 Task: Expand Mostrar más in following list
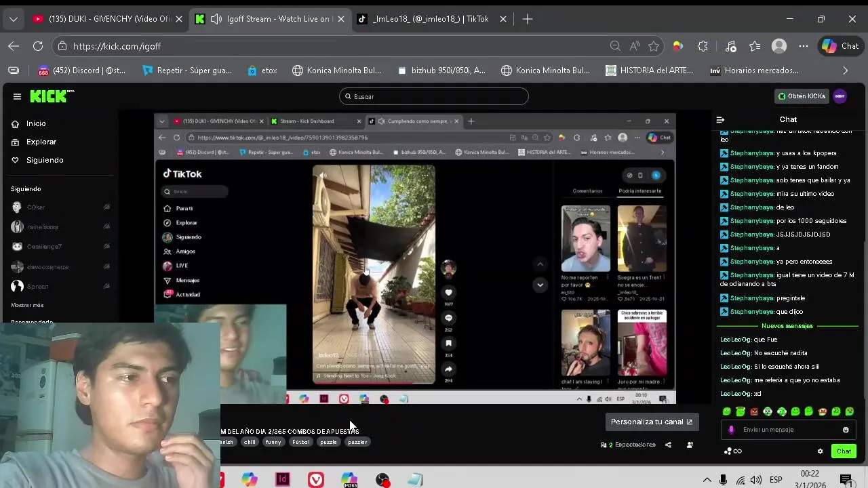[x=27, y=305]
